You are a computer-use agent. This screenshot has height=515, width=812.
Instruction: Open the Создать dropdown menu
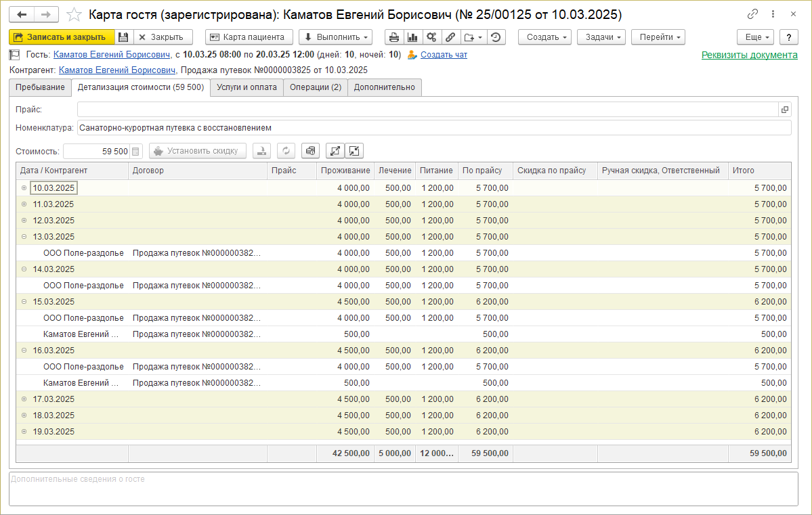544,37
